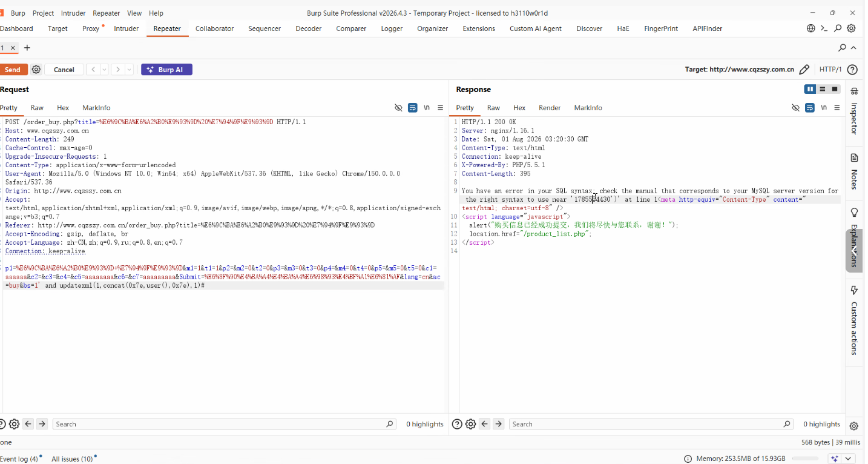
Task: Open the Notes side panel
Action: (855, 171)
